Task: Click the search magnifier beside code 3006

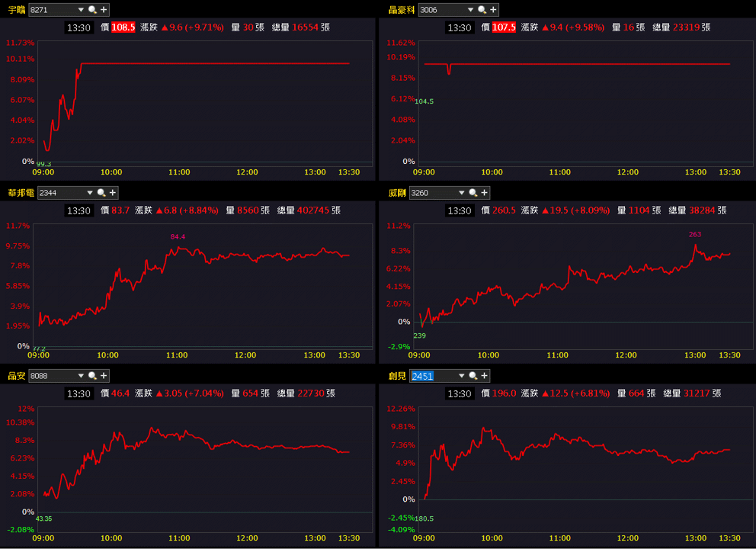Action: click(482, 10)
